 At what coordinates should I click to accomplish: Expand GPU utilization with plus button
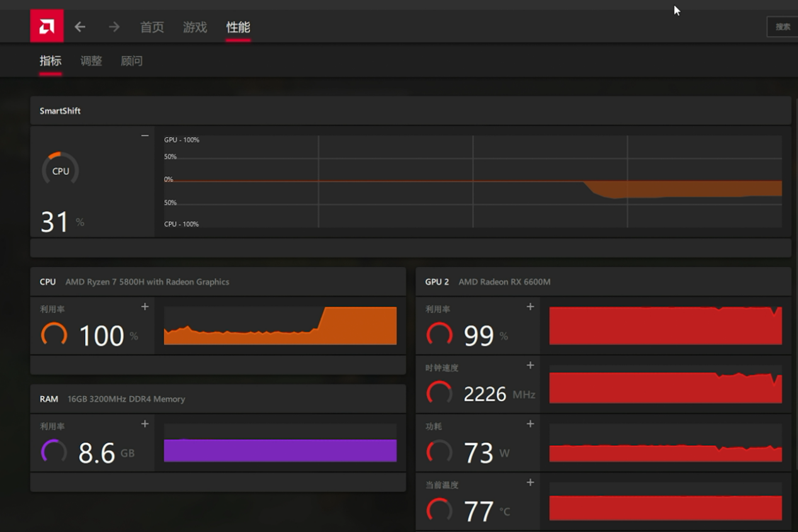pyautogui.click(x=530, y=307)
